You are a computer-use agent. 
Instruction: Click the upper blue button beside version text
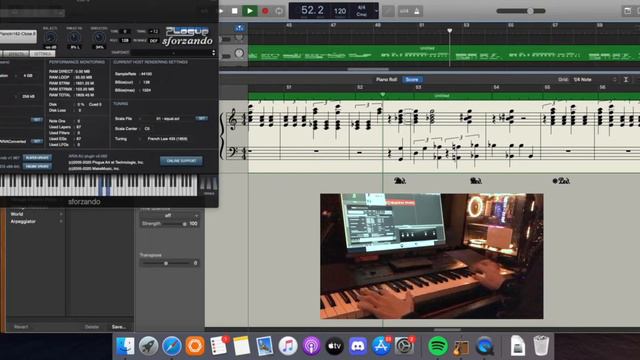point(37,158)
